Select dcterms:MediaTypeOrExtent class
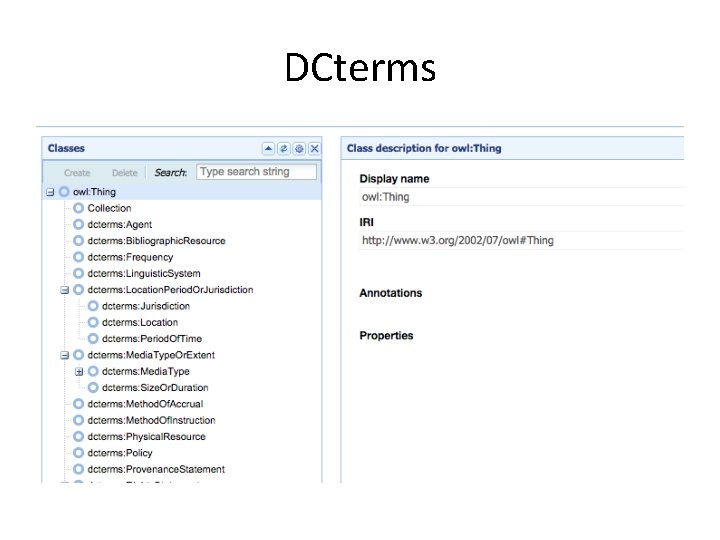This screenshot has height=540, width=720. tap(151, 355)
